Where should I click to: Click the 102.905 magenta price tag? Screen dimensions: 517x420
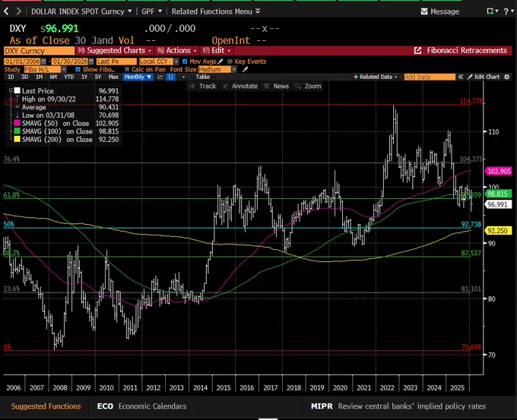coord(499,171)
